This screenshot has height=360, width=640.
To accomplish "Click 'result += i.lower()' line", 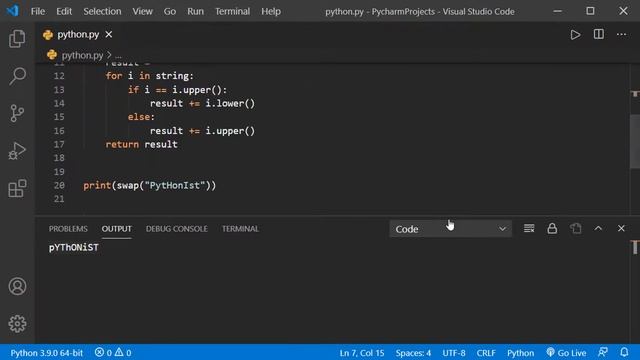I will click(202, 104).
